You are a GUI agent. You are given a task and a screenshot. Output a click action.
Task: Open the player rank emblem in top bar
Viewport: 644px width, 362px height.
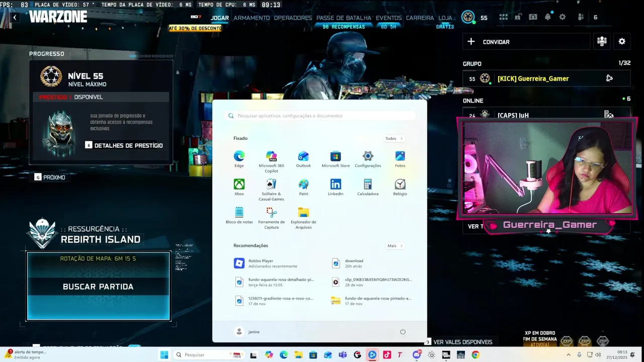pyautogui.click(x=468, y=17)
